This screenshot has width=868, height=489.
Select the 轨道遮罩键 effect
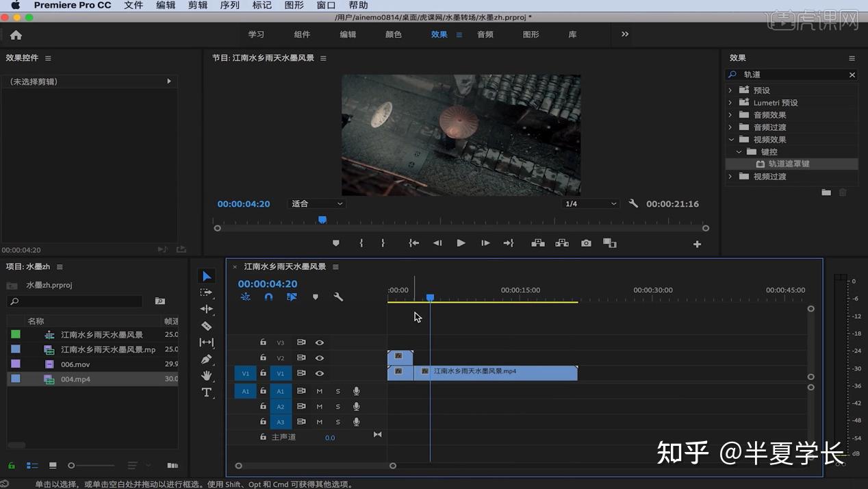click(789, 164)
